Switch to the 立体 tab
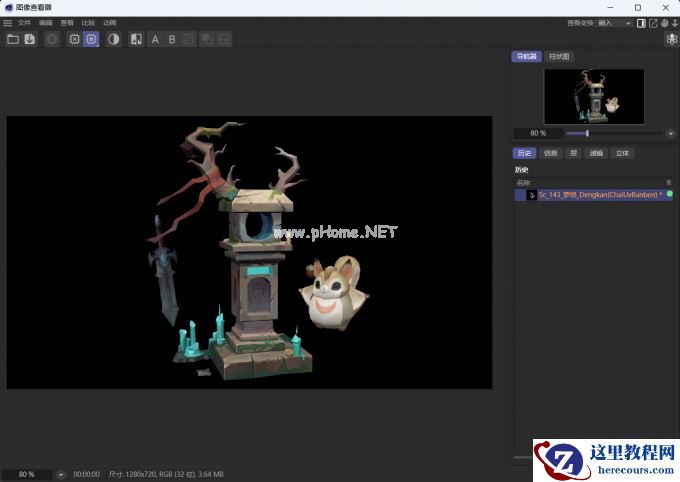 coord(622,153)
